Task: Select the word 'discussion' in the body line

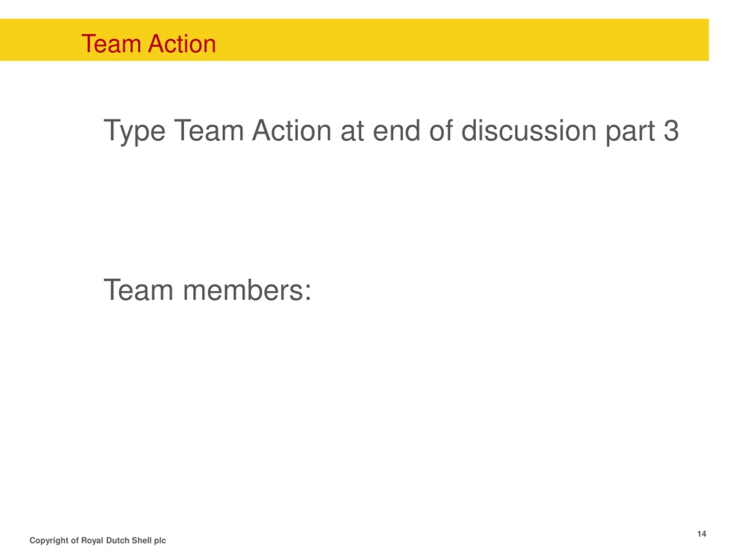Action: coord(529,130)
